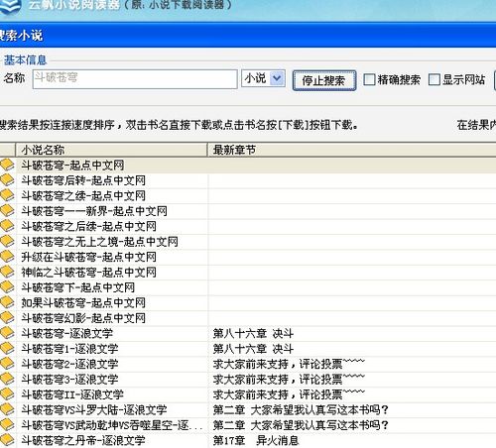Select row 斗破苍穹——新界-起点中文网
Image resolution: width=496 pixels, height=448 pixels.
point(248,211)
